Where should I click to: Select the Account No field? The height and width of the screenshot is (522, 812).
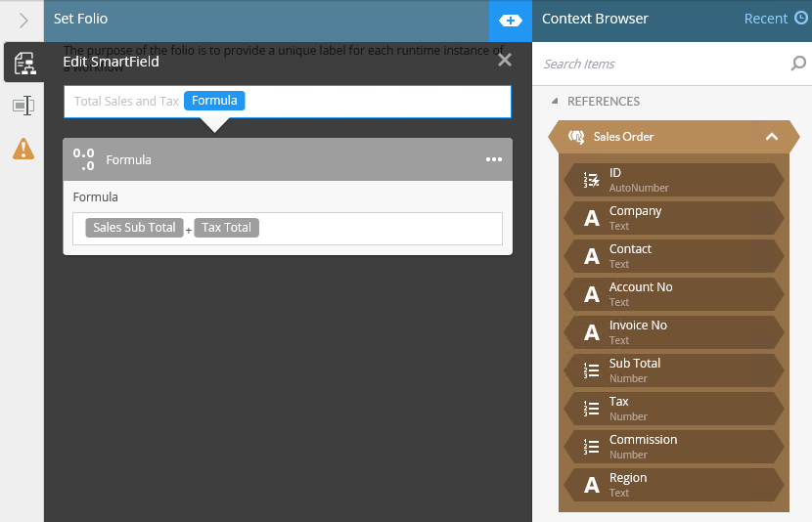tap(674, 294)
